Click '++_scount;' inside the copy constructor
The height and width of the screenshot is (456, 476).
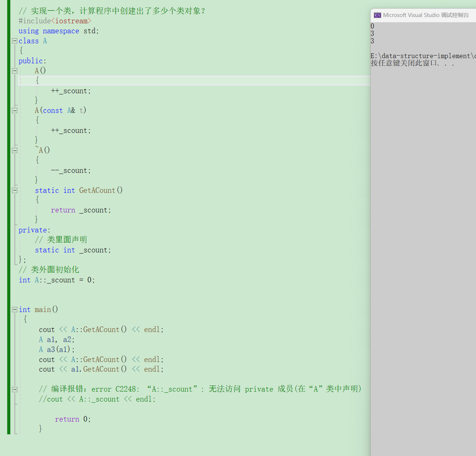coord(71,131)
